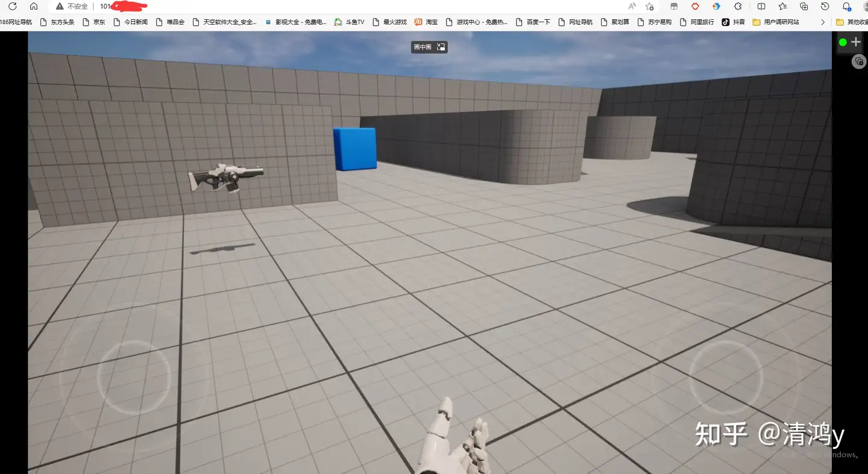This screenshot has width=868, height=474.
Task: Open the tab groups toolbar icon
Action: tap(674, 6)
